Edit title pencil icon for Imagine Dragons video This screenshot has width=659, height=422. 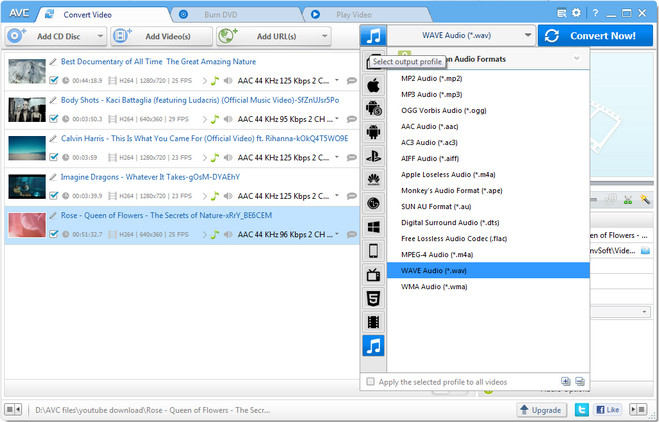coord(53,177)
